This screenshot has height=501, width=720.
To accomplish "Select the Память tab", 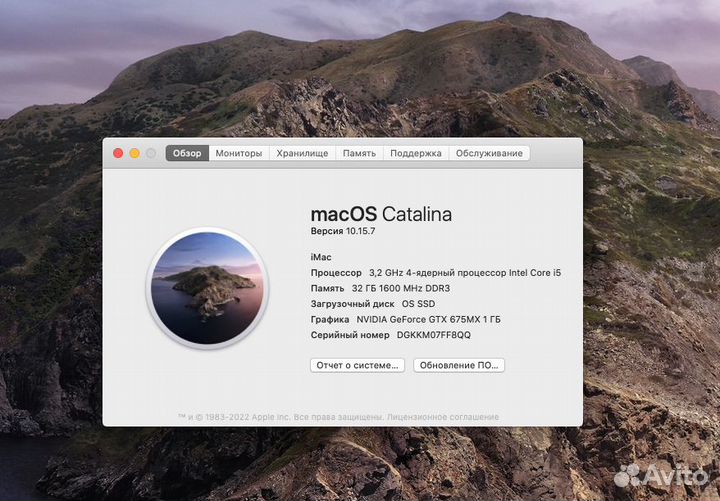I will click(359, 153).
